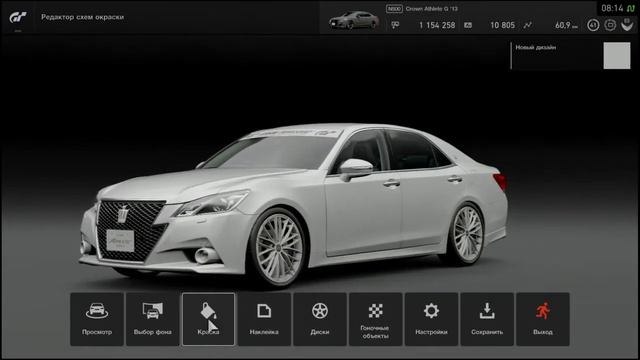Click the credits value 1 154 258
This screenshot has width=640, height=360.
pyautogui.click(x=437, y=25)
